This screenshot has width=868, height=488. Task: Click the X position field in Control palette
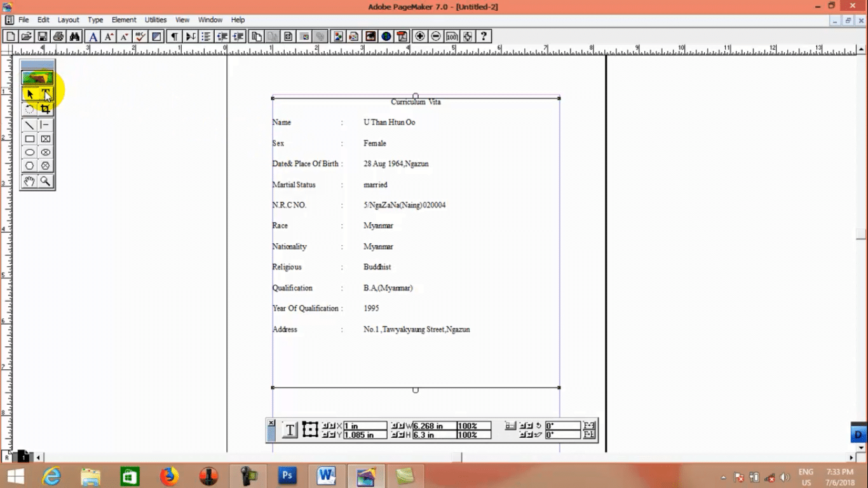tap(365, 426)
